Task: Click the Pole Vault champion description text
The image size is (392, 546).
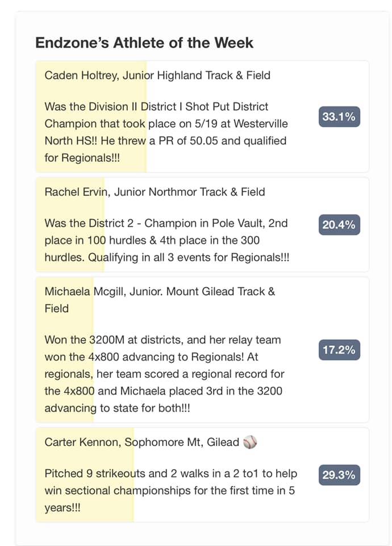Action: [x=167, y=240]
